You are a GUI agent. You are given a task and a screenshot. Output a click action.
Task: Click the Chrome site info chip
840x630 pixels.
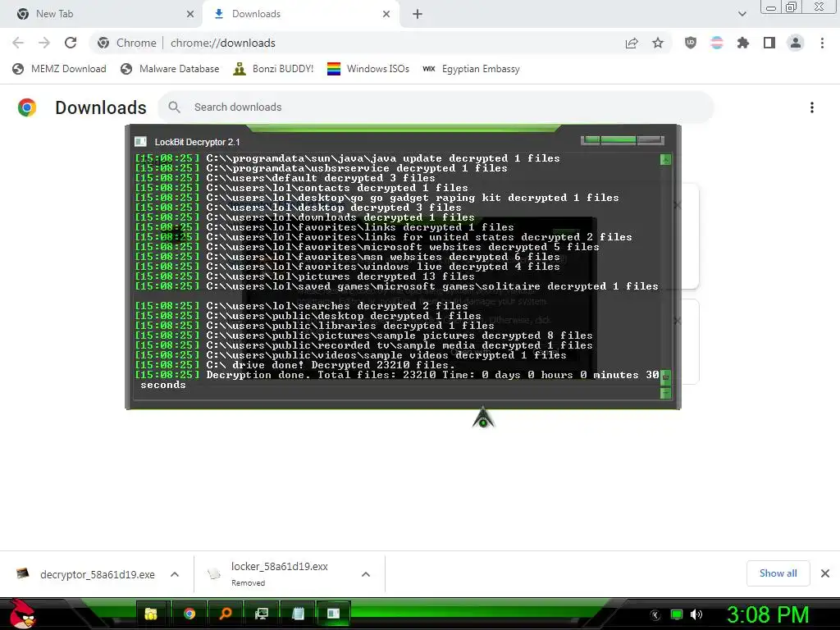point(127,43)
